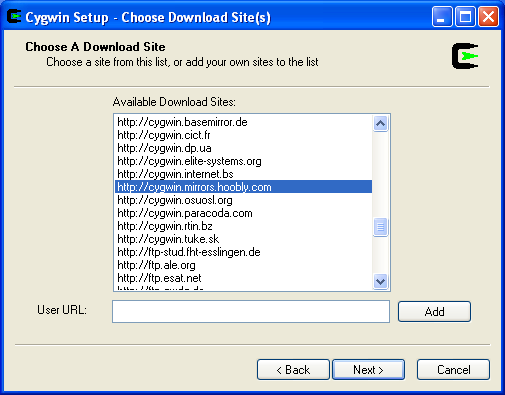The width and height of the screenshot is (505, 395).
Task: Pick the cygwin.osuosl.org mirror
Action: click(243, 200)
